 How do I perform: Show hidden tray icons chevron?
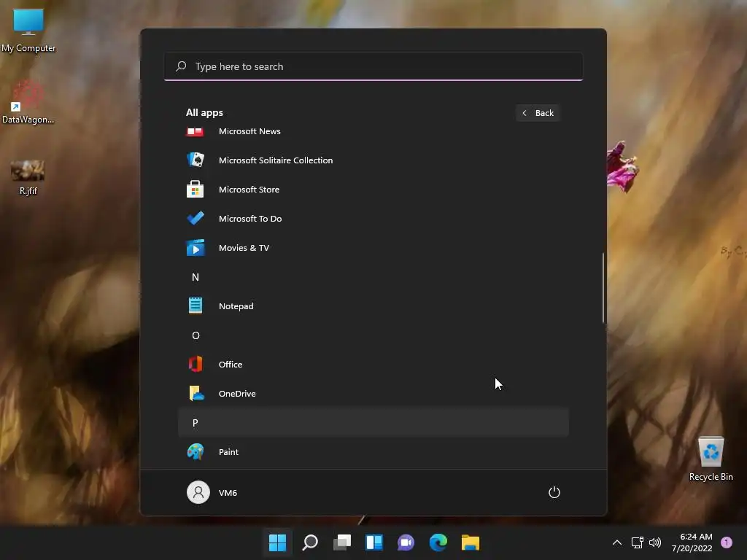617,542
